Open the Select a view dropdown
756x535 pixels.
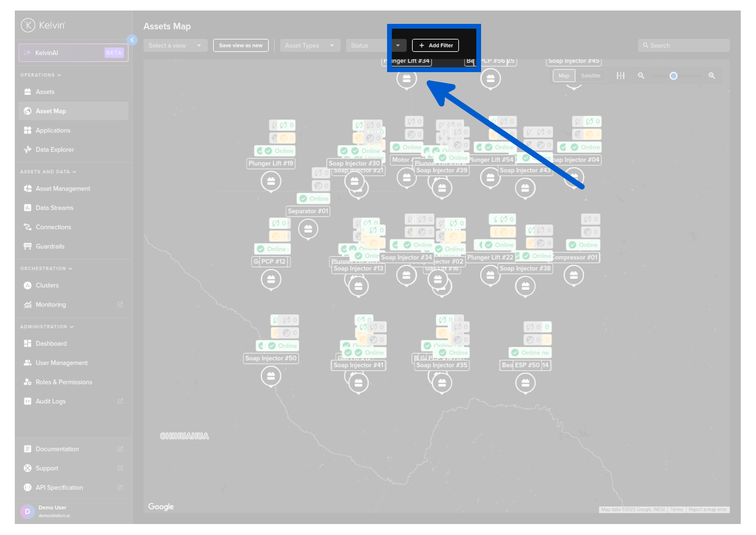175,45
